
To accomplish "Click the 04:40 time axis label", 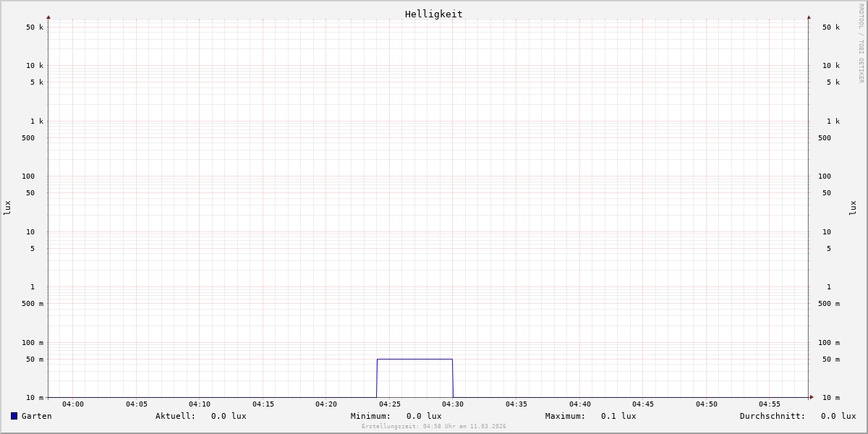I will click(580, 404).
